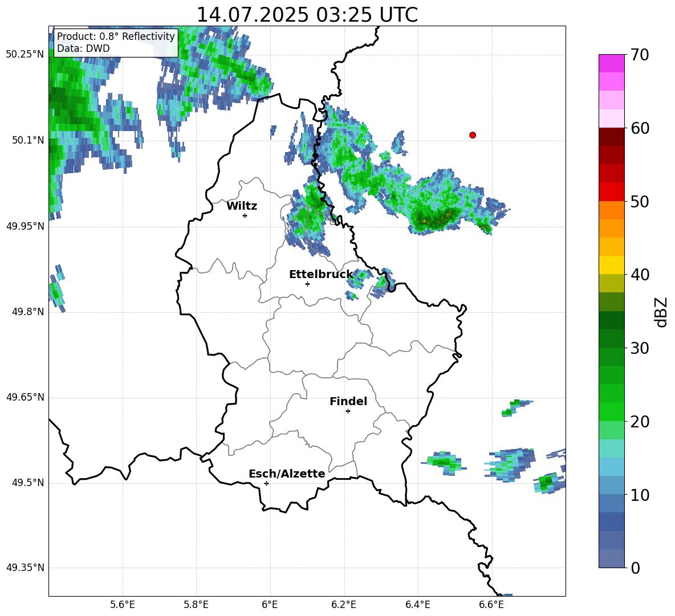Click the title '14.07.2025 03:25 UTC'
The height and width of the screenshot is (616, 675).
click(x=307, y=15)
